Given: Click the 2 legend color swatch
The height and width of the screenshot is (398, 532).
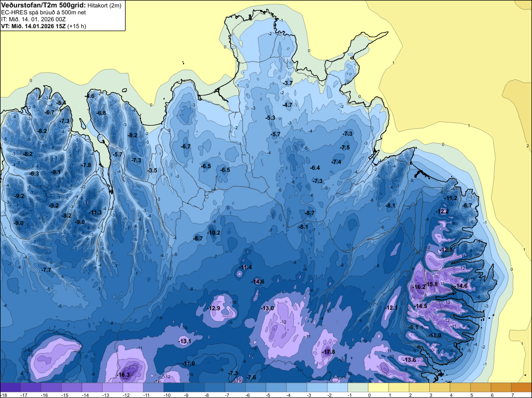Looking at the screenshot, I should click(419, 387).
